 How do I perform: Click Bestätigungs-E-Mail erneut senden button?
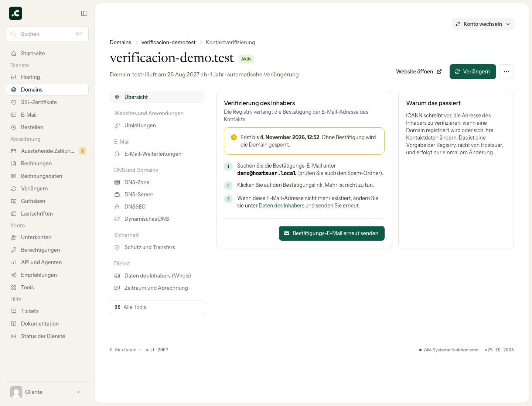coord(331,233)
